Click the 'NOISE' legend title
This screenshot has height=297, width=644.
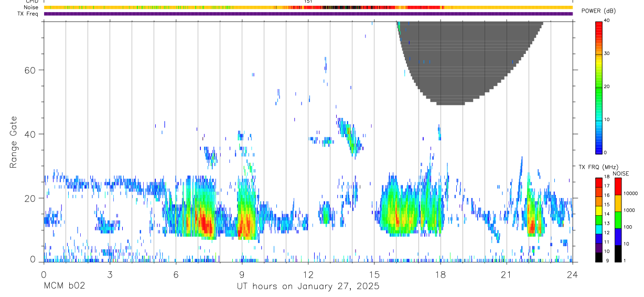click(x=620, y=173)
